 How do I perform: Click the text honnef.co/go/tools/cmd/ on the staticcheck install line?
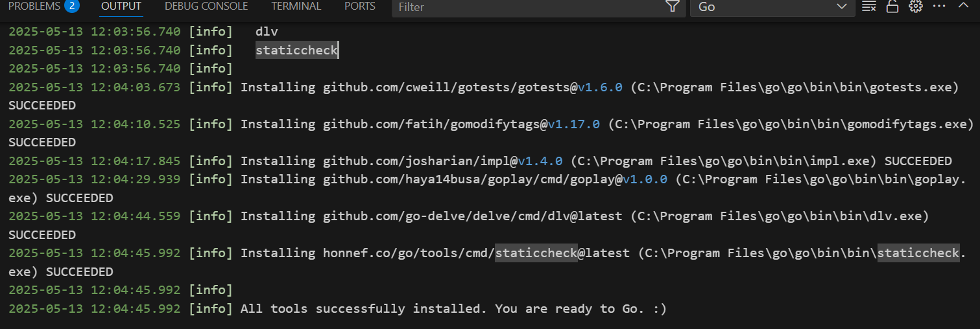tap(409, 253)
